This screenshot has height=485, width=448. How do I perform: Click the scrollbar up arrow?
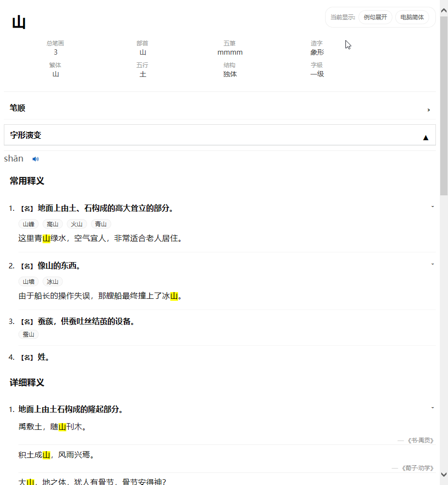coord(443,9)
